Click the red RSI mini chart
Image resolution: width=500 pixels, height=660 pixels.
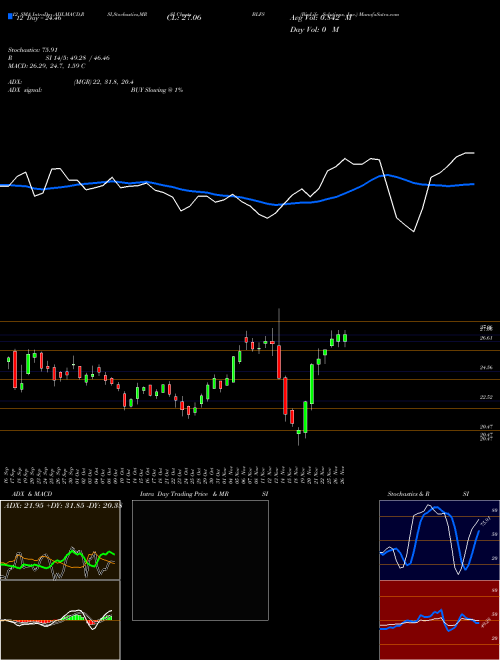tap(439, 620)
